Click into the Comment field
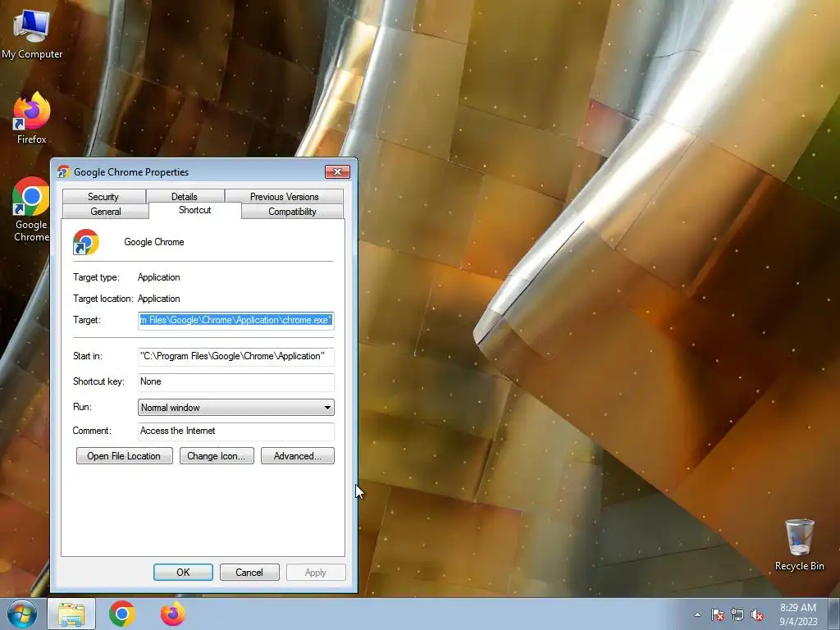The width and height of the screenshot is (840, 630). coord(236,431)
